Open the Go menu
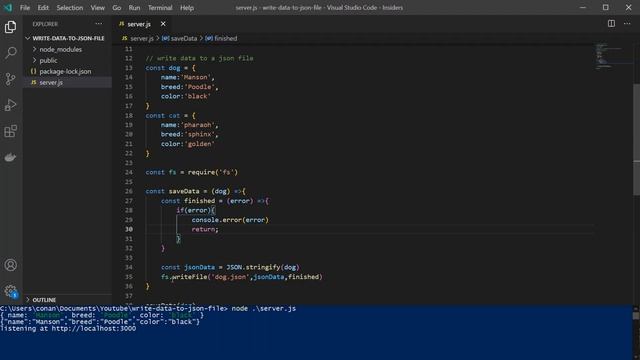This screenshot has height=360, width=640. [x=117, y=8]
